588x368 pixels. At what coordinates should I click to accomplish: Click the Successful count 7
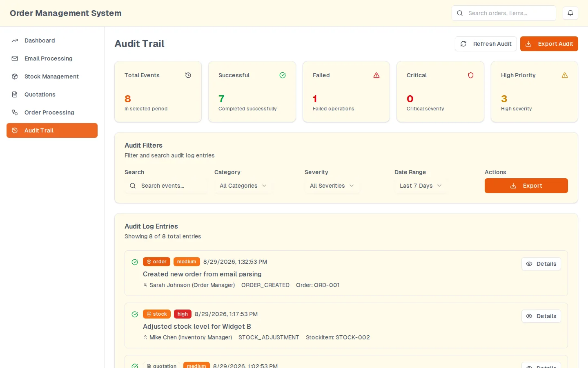pos(221,99)
